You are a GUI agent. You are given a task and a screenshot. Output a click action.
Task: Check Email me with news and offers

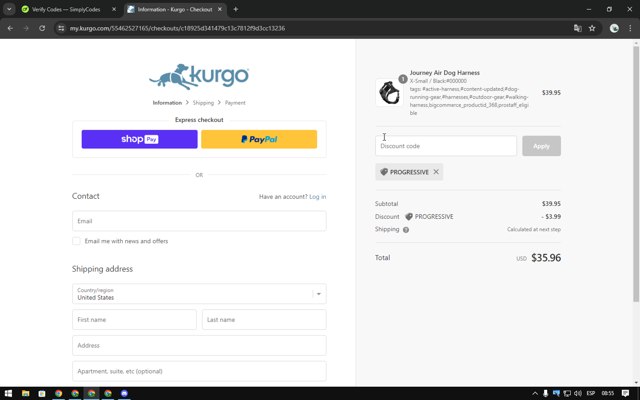[76, 241]
